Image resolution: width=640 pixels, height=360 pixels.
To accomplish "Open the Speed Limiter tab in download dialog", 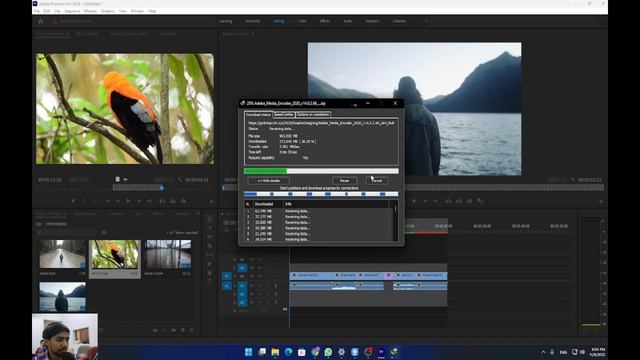I will pyautogui.click(x=284, y=115).
